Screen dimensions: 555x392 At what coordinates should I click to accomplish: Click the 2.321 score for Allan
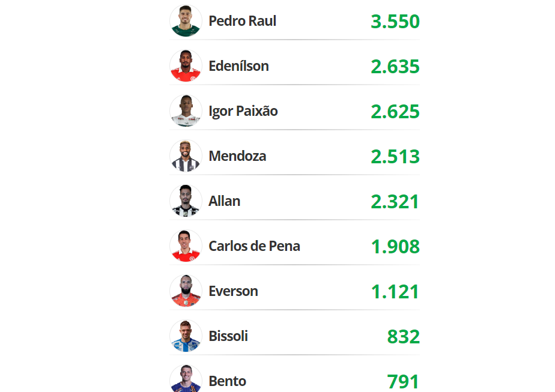(x=395, y=202)
